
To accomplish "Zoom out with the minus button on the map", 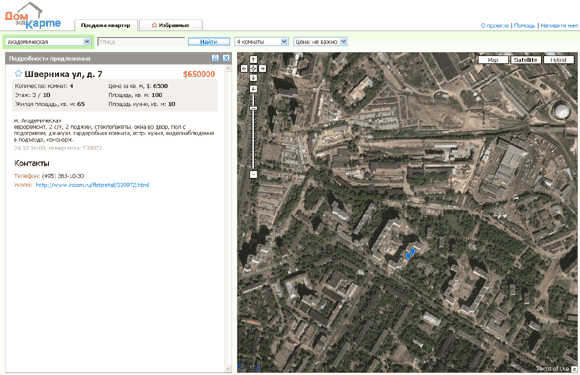I will [x=253, y=174].
